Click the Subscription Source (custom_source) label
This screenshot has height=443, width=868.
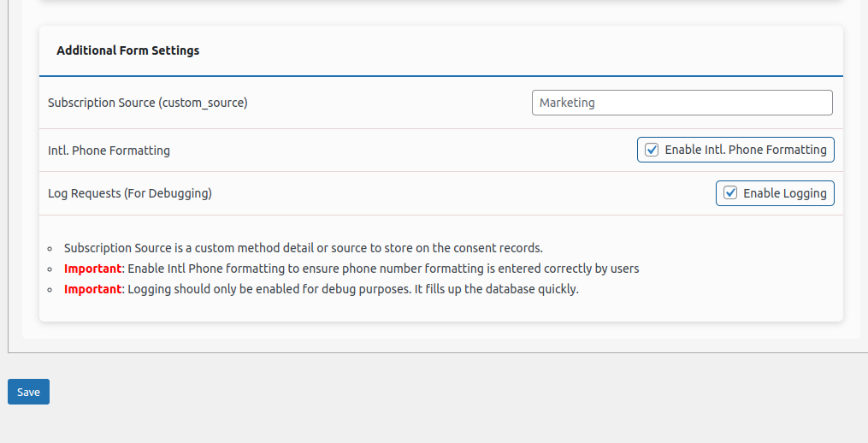coord(148,103)
